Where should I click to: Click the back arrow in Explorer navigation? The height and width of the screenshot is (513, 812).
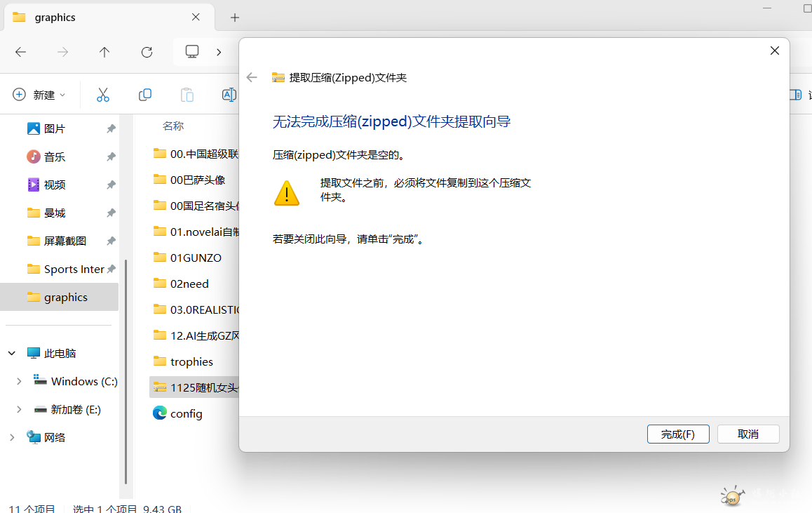tap(21, 52)
